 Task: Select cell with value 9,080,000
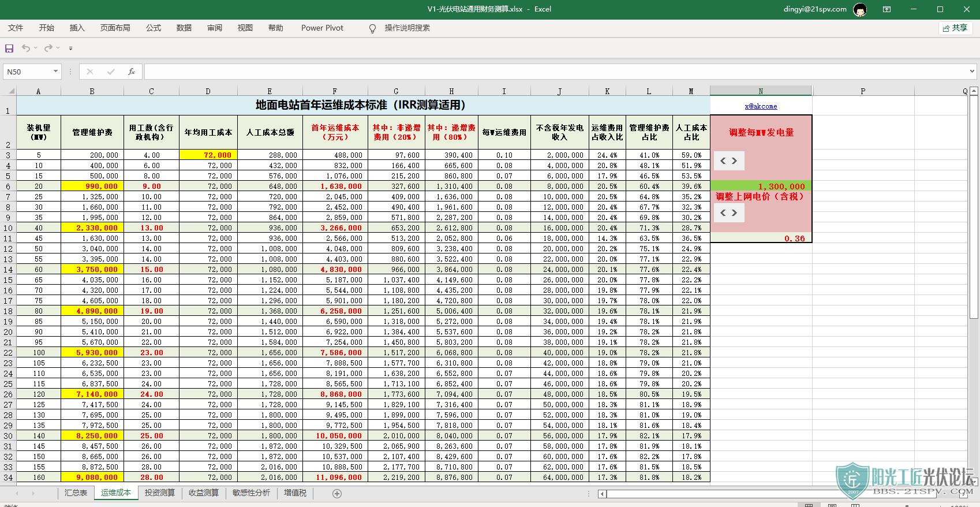(x=92, y=478)
